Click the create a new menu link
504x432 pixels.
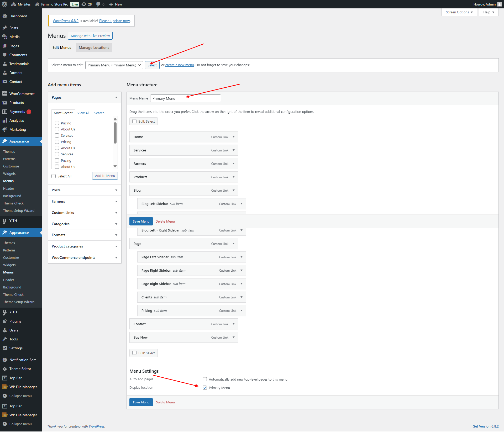pos(180,65)
